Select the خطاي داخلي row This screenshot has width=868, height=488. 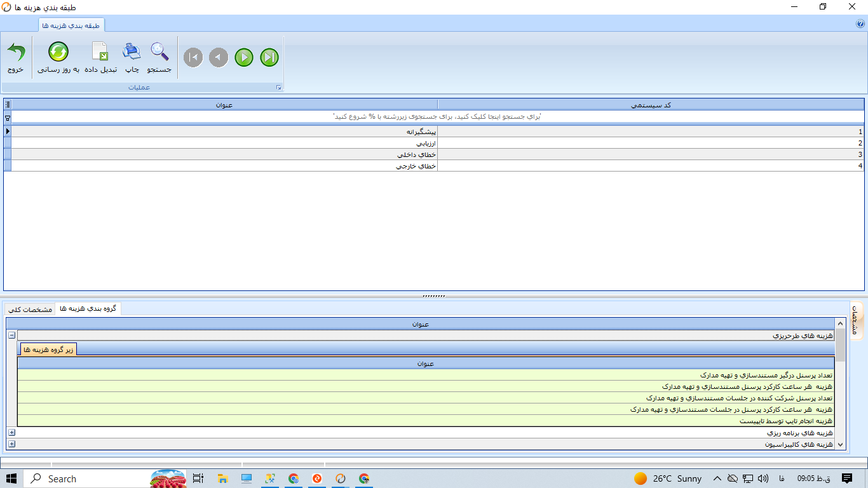click(438, 154)
